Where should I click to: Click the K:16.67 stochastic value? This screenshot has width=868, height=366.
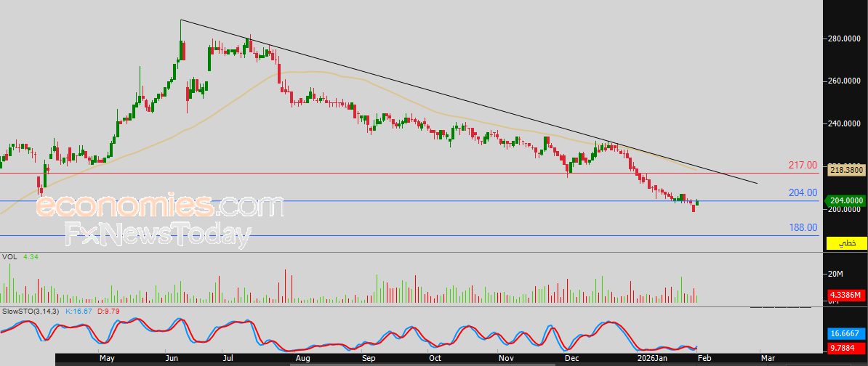point(79,311)
